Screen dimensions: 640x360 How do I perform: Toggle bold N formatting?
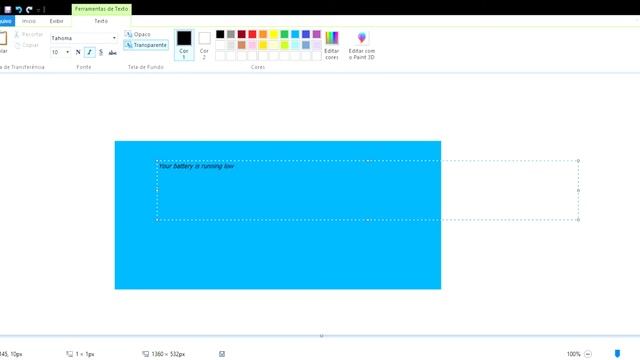78,52
